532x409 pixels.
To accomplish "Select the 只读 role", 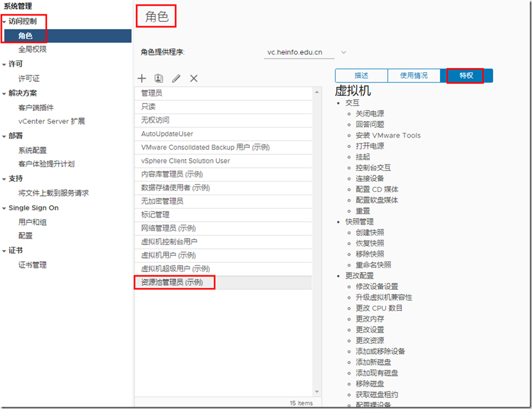I will 223,106.
